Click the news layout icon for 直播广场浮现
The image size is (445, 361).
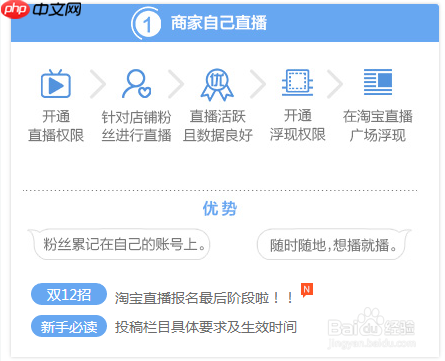(x=378, y=82)
